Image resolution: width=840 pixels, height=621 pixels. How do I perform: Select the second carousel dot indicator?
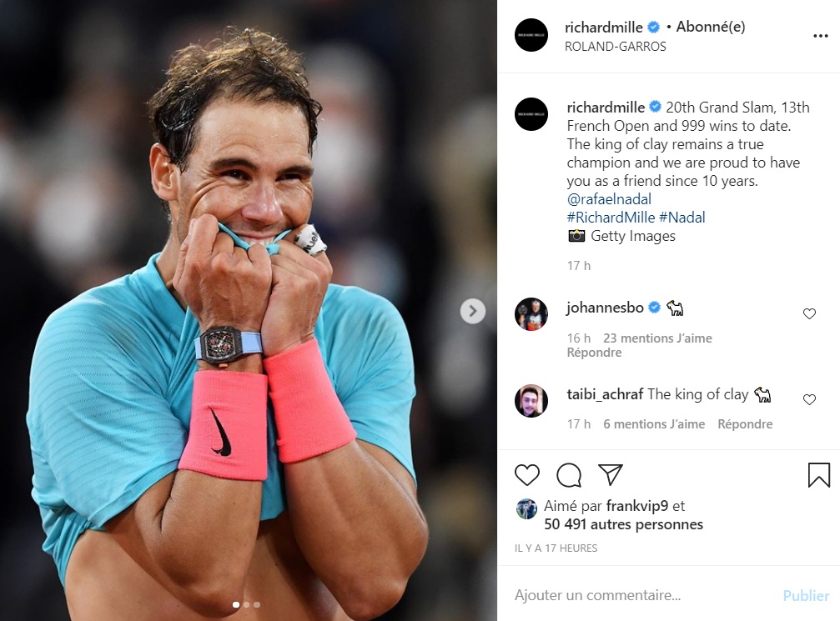coord(246,604)
